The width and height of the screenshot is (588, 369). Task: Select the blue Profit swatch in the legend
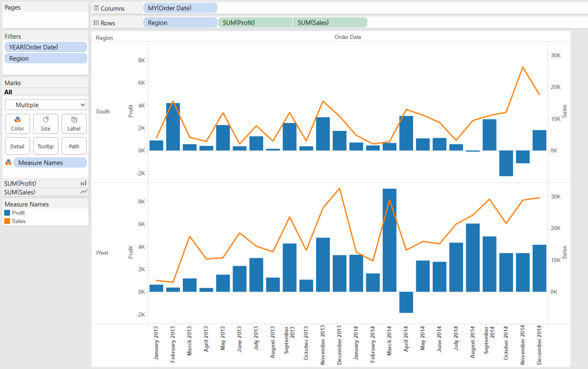click(7, 213)
